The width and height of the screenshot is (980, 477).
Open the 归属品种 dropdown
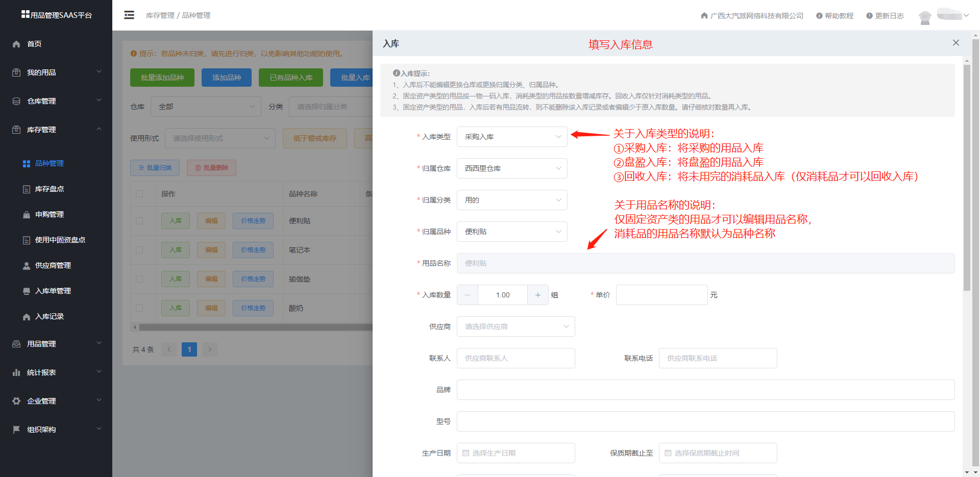click(512, 232)
